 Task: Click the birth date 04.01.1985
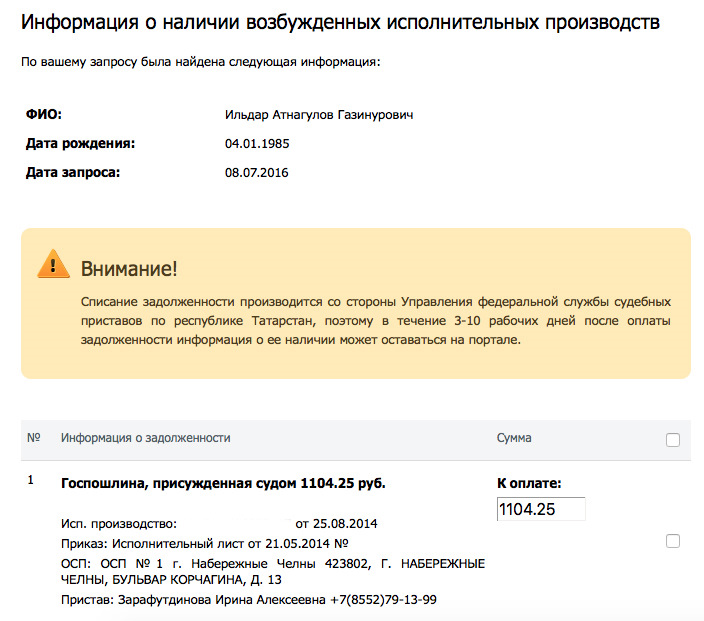pos(257,144)
